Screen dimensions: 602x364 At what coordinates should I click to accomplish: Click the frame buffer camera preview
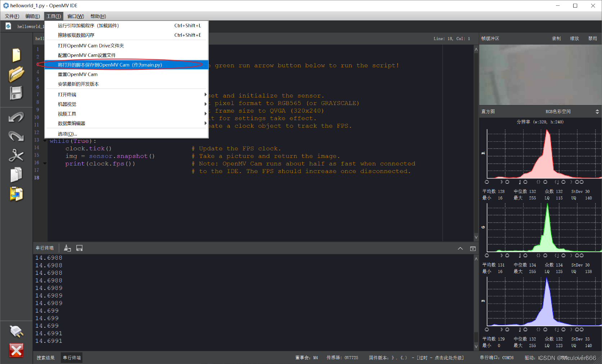tap(540, 75)
